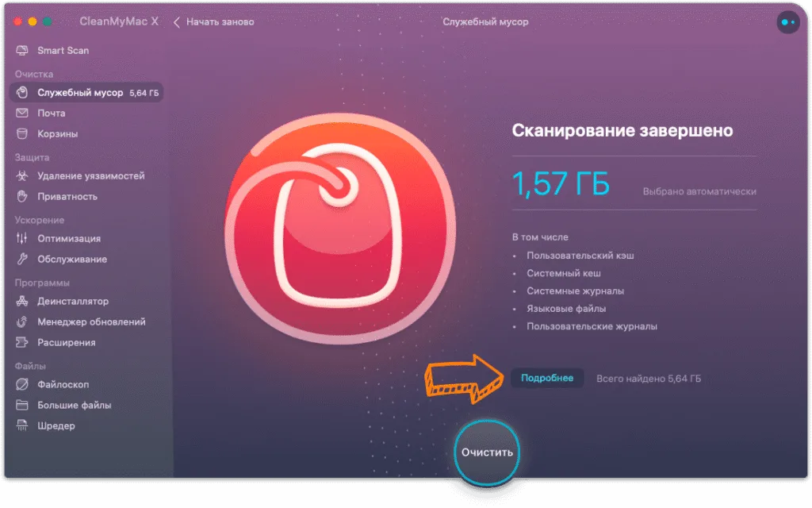Click the red close window button
The width and height of the screenshot is (812, 508).
[17, 21]
